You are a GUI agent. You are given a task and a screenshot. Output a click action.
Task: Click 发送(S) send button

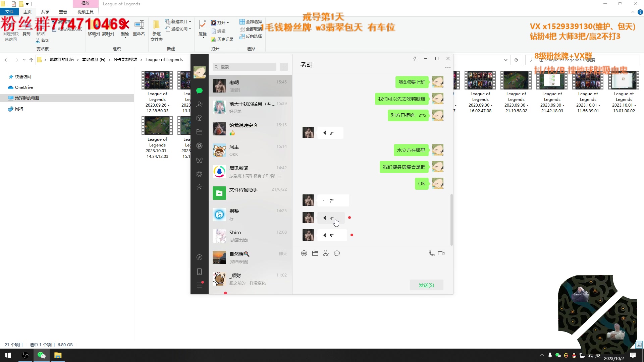[426, 285]
